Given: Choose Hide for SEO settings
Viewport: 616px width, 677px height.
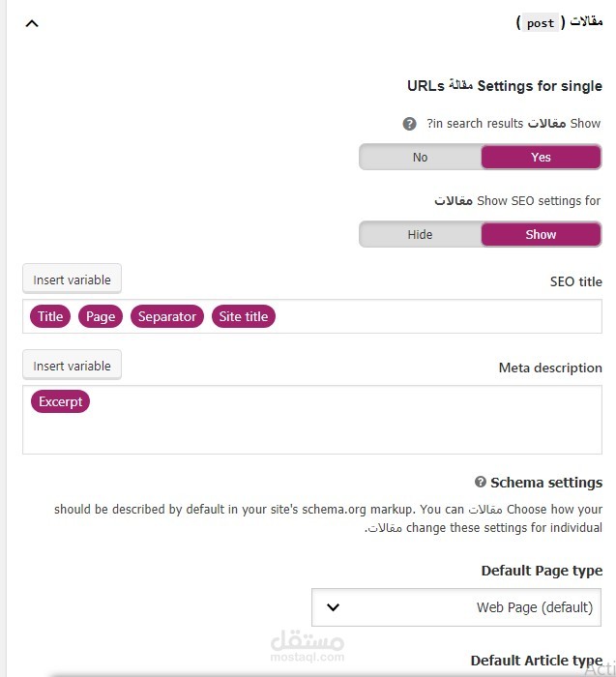Looking at the screenshot, I should click(420, 234).
